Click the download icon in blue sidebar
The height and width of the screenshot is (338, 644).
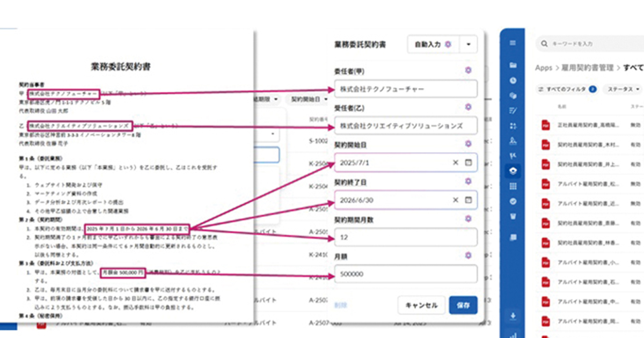coord(513,315)
